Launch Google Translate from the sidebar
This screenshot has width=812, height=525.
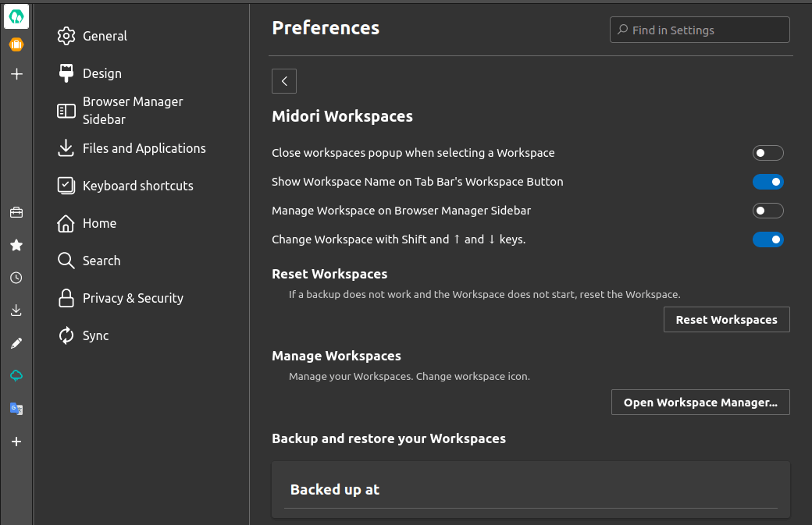click(16, 408)
